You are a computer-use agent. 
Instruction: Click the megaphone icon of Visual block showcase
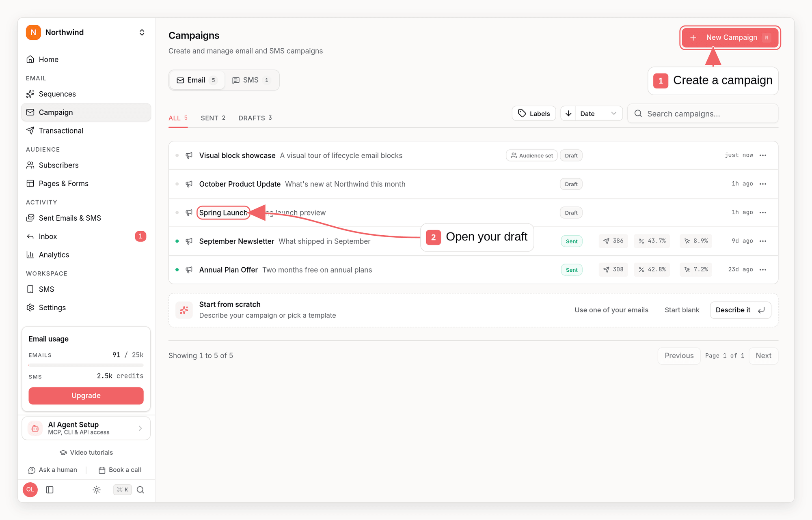(189, 156)
